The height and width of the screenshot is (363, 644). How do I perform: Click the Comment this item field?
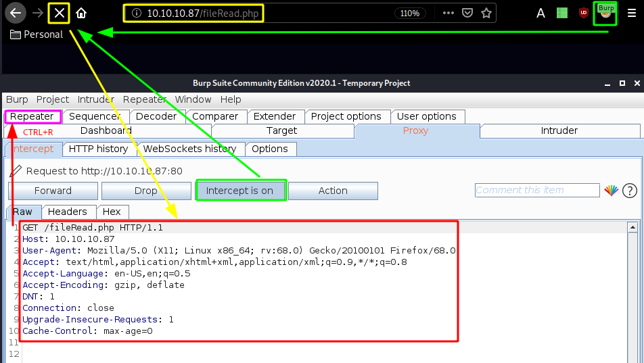(x=537, y=191)
